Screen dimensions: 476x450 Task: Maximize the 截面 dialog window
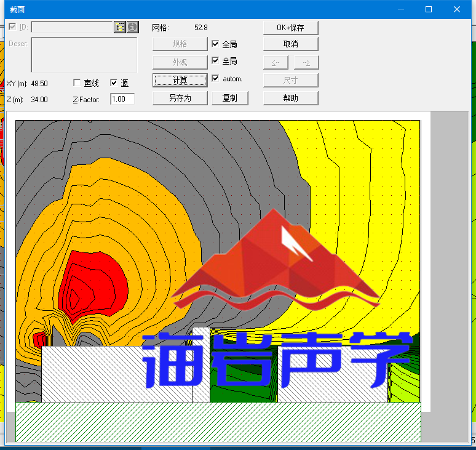(x=429, y=9)
